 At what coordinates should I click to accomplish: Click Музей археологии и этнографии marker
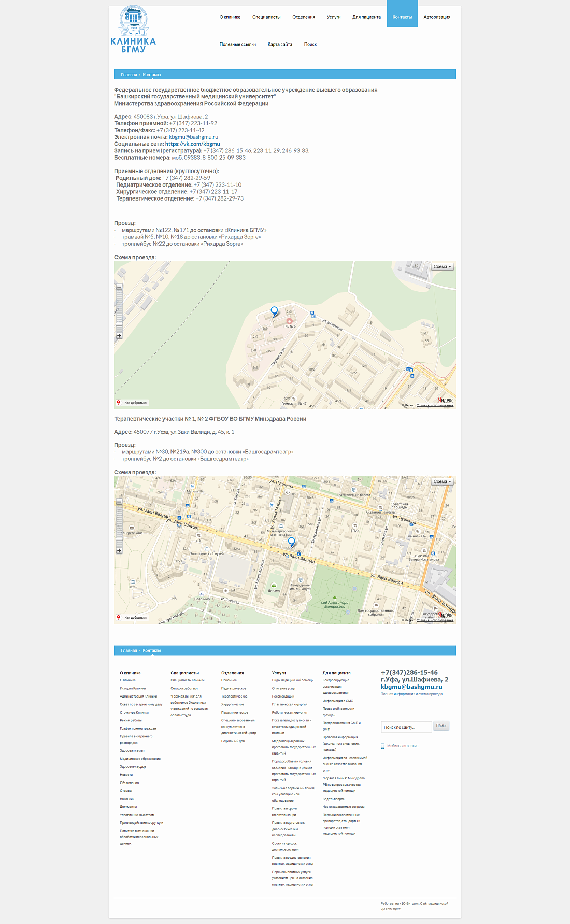click(x=281, y=526)
